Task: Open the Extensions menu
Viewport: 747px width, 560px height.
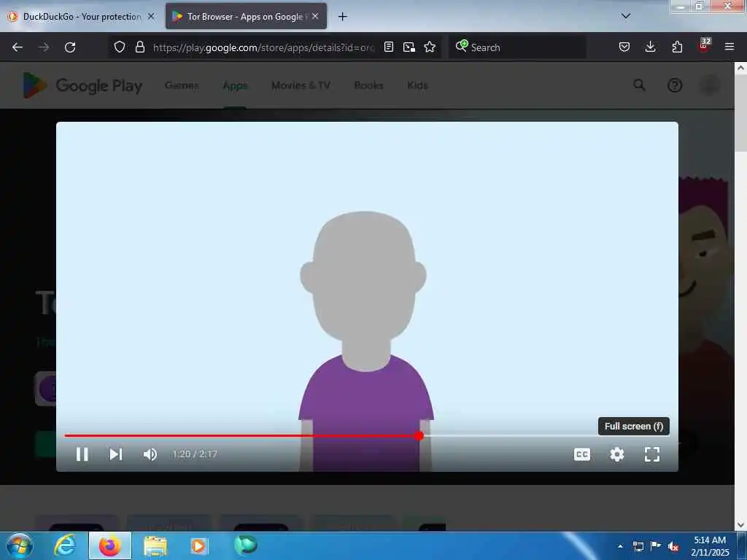Action: pyautogui.click(x=677, y=47)
